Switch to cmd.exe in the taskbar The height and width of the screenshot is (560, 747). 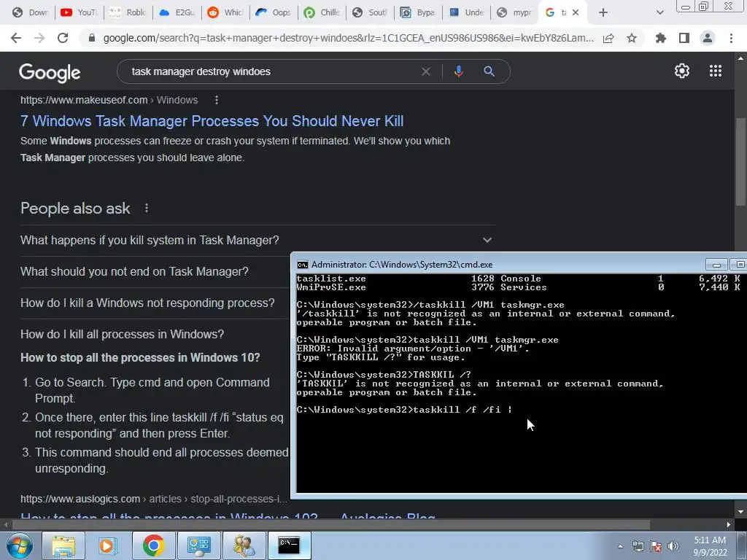point(289,545)
